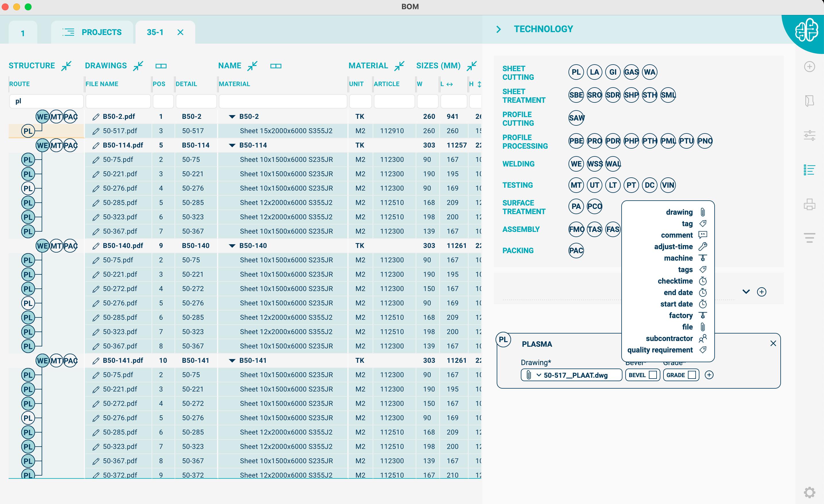The image size is (824, 504).
Task: Switch to the PROJECTS tab
Action: 92,32
